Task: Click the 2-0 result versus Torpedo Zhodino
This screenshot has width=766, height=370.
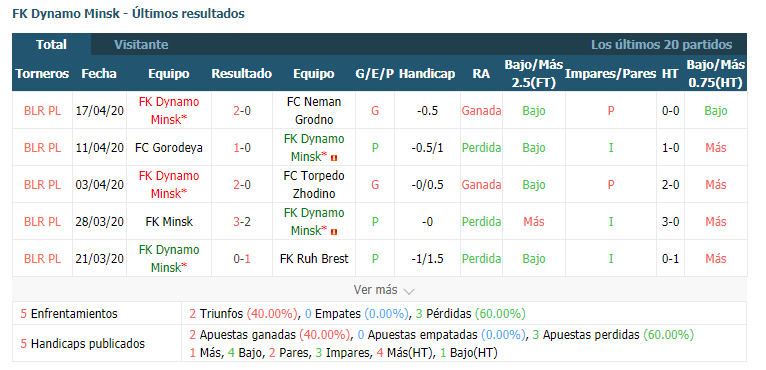Action: point(242,185)
